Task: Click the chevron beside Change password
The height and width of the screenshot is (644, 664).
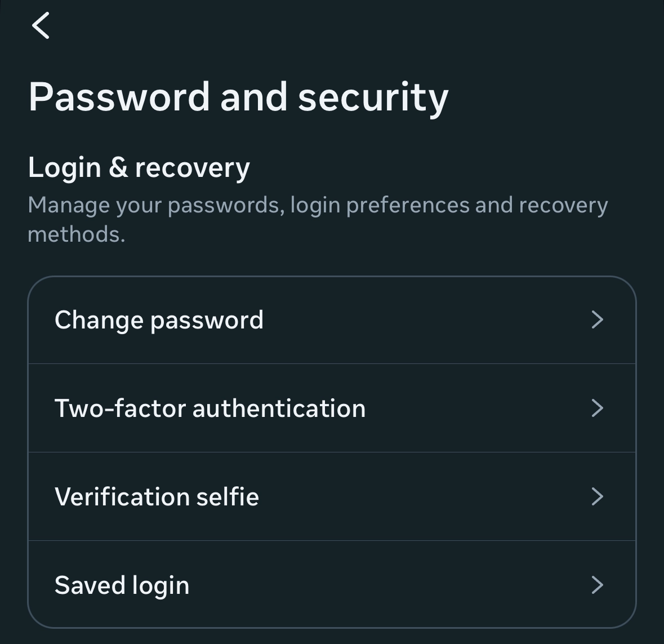Action: point(597,320)
